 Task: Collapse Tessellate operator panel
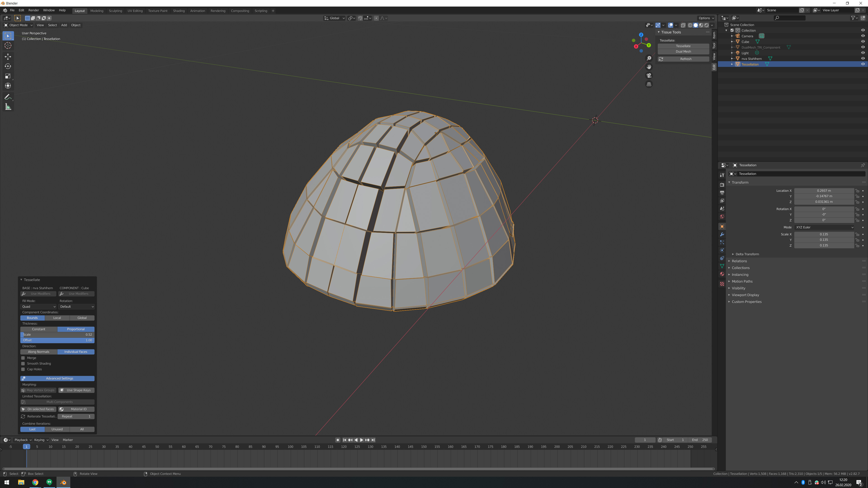click(21, 280)
